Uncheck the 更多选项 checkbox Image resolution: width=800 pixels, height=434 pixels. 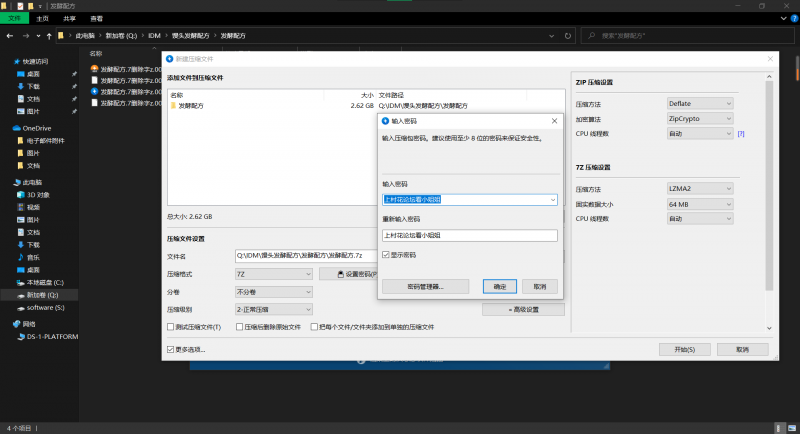[170, 349]
